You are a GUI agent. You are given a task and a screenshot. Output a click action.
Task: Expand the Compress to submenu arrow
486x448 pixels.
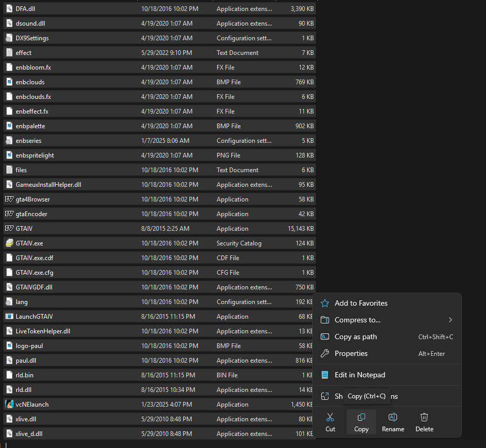[450, 320]
